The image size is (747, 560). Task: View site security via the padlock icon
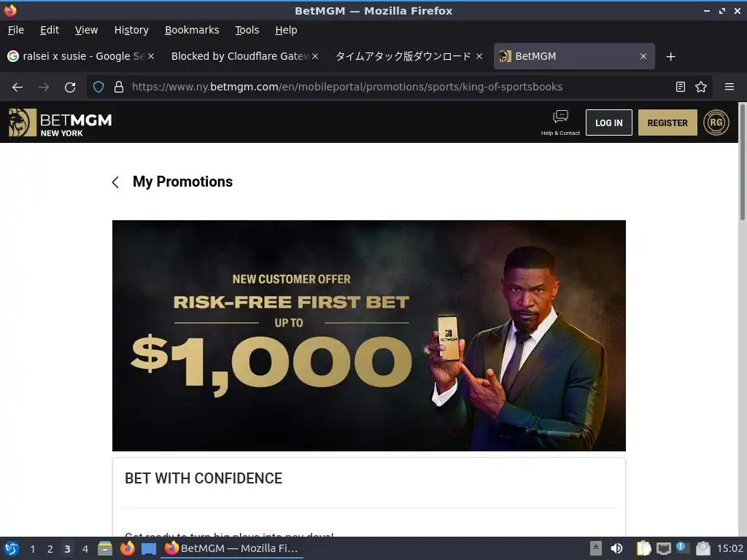point(119,87)
